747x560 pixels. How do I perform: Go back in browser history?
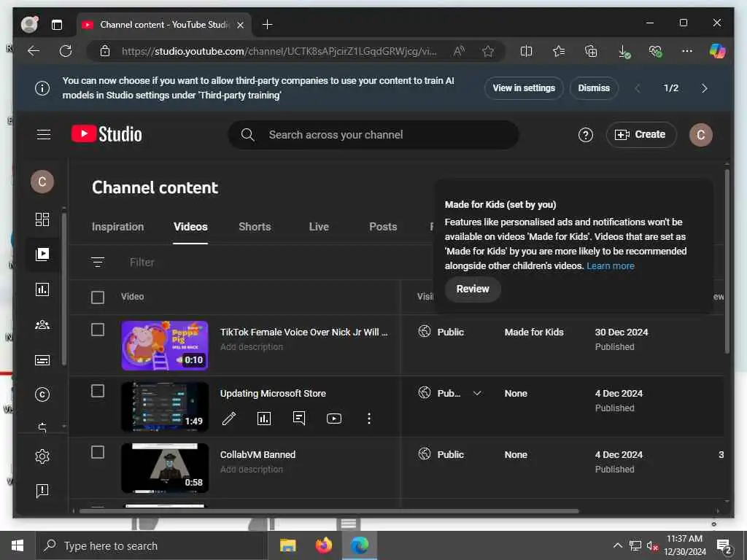click(34, 52)
